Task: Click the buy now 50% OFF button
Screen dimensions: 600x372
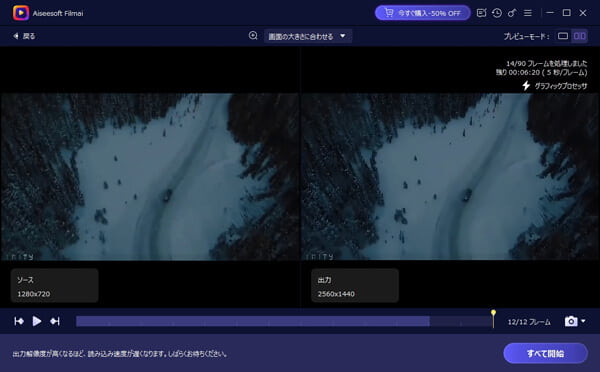Action: click(422, 13)
